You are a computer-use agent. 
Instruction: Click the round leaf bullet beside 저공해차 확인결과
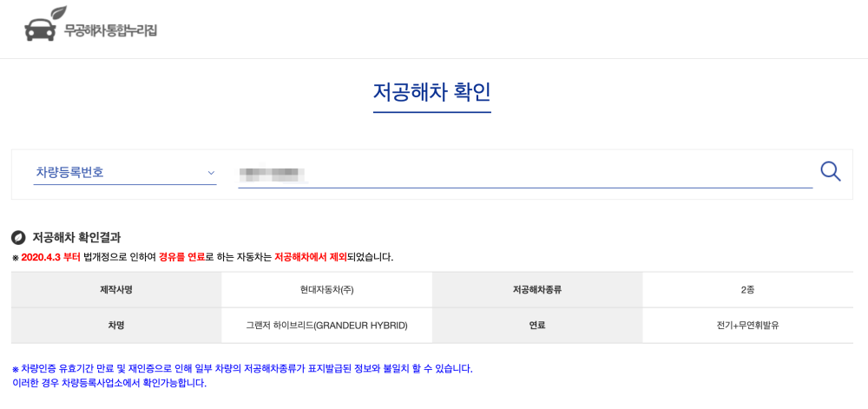[18, 237]
